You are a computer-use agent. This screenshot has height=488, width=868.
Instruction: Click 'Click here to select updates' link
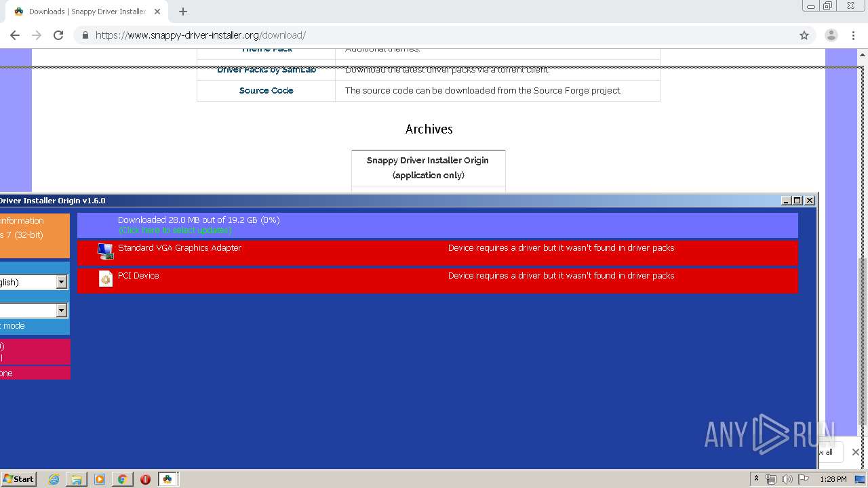coord(175,230)
